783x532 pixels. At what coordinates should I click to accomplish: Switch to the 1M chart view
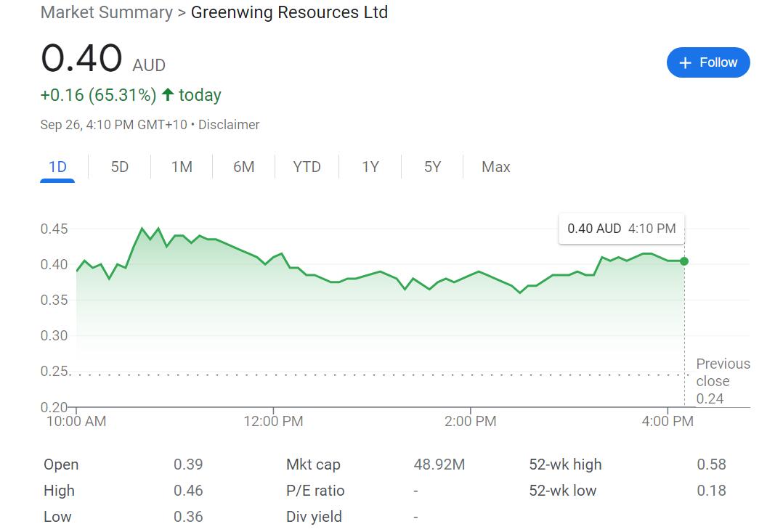[181, 167]
